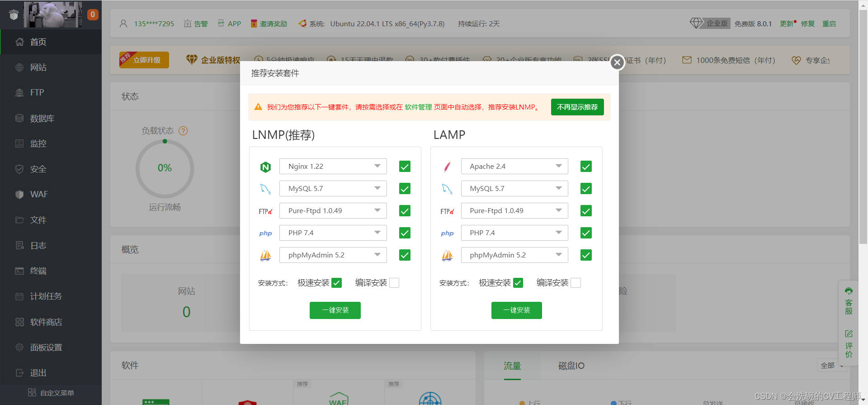The image size is (868, 405).
Task: Click 不再显示推荐 button
Action: tap(577, 107)
